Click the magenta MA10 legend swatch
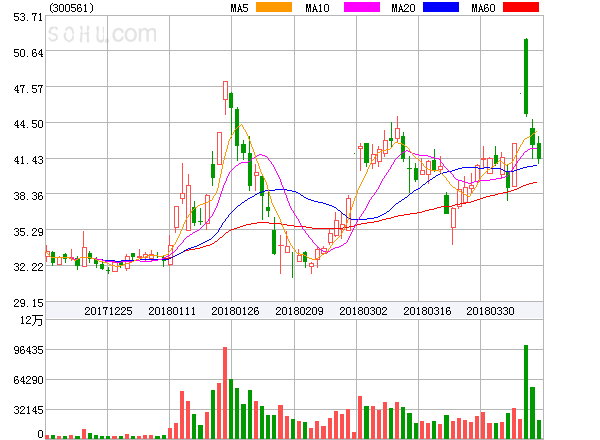This screenshot has width=600, height=440. (362, 7)
